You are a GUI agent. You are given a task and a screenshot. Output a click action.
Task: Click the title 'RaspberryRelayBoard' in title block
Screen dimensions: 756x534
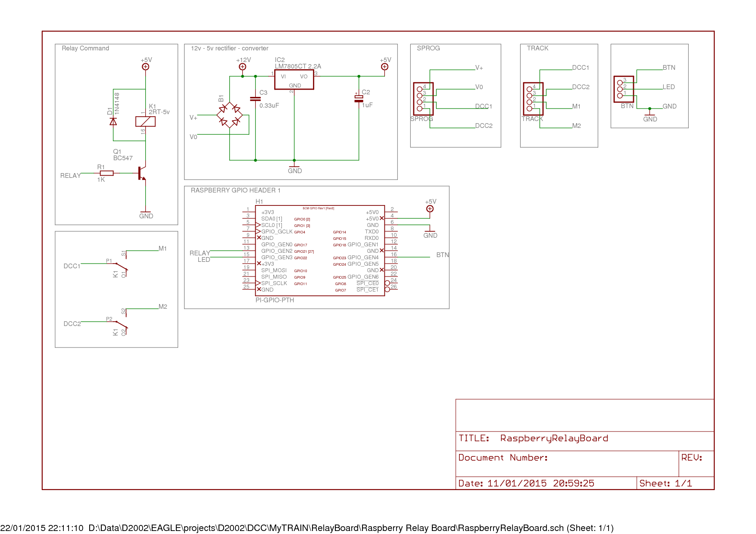(x=554, y=438)
